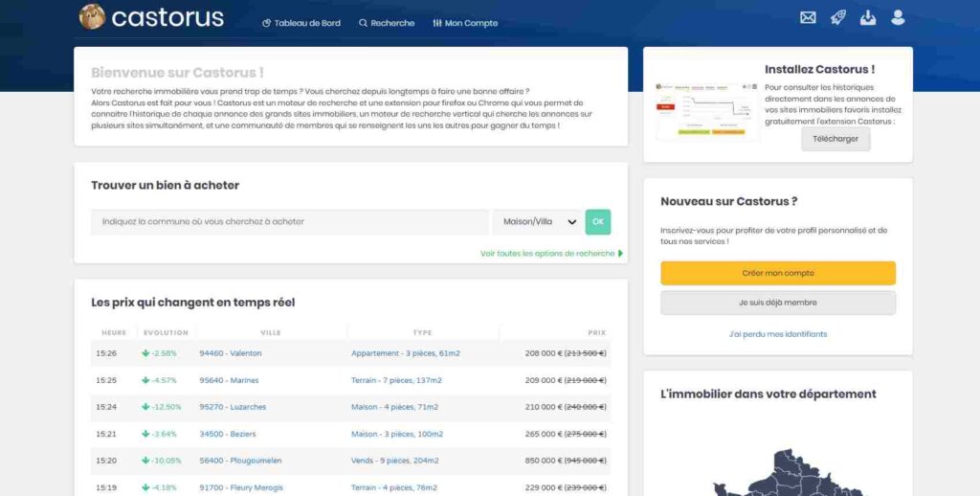Click the VILLE column header

(x=271, y=333)
